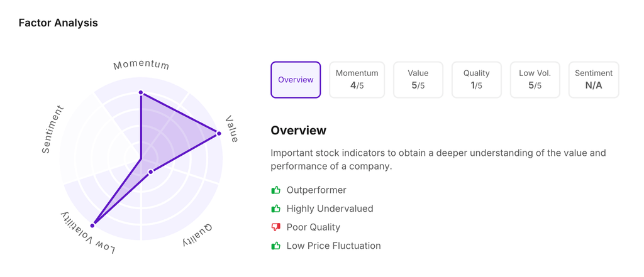The width and height of the screenshot is (644, 277).
Task: Select the Sentiment N/A tab
Action: point(594,80)
